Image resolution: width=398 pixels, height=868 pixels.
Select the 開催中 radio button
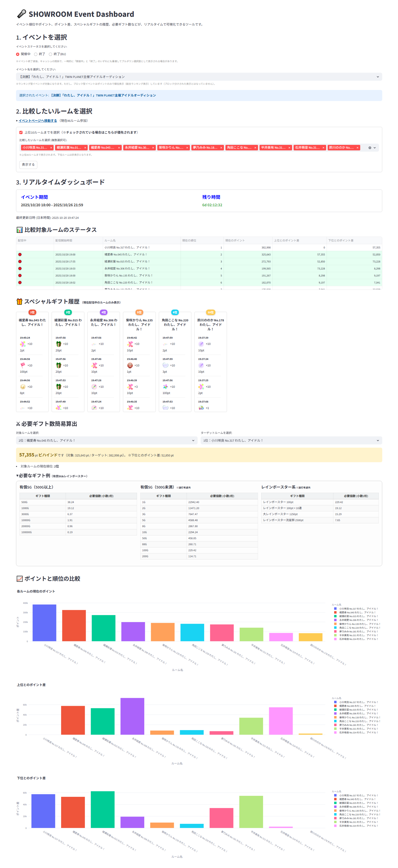[x=18, y=54]
